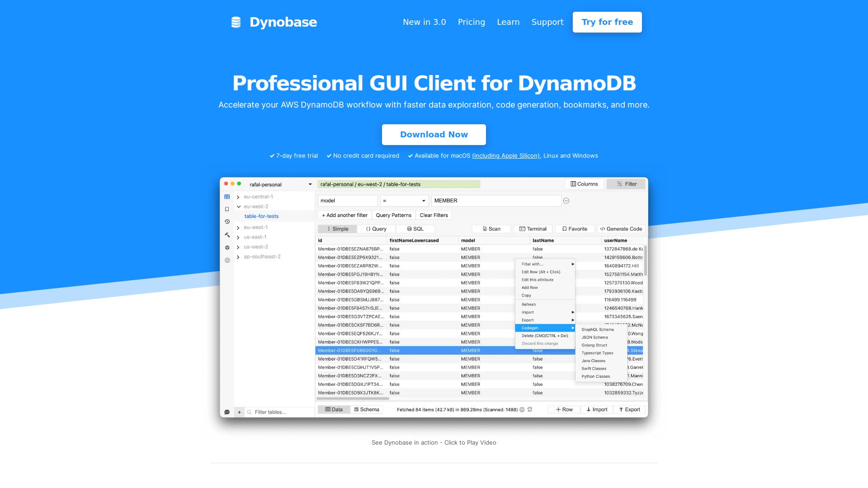Open the bookmarks icon in app sidebar
Viewport: 868px width, 488px height.
(x=227, y=209)
